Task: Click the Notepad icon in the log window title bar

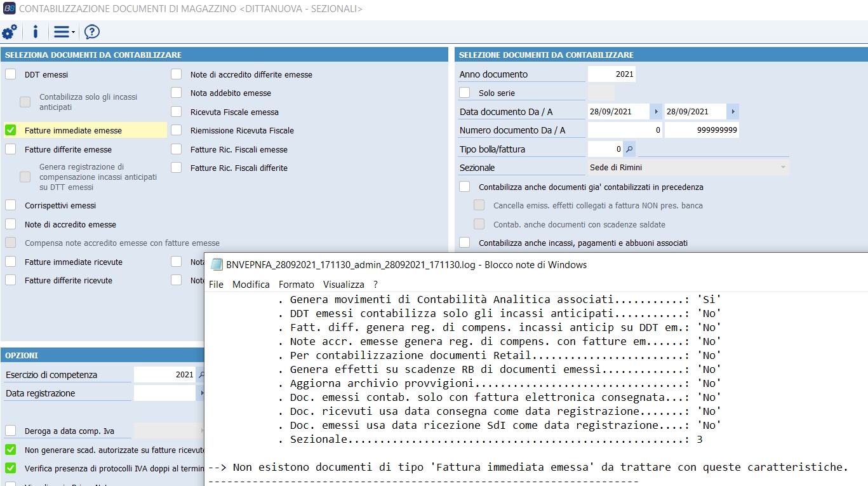Action: (217, 265)
